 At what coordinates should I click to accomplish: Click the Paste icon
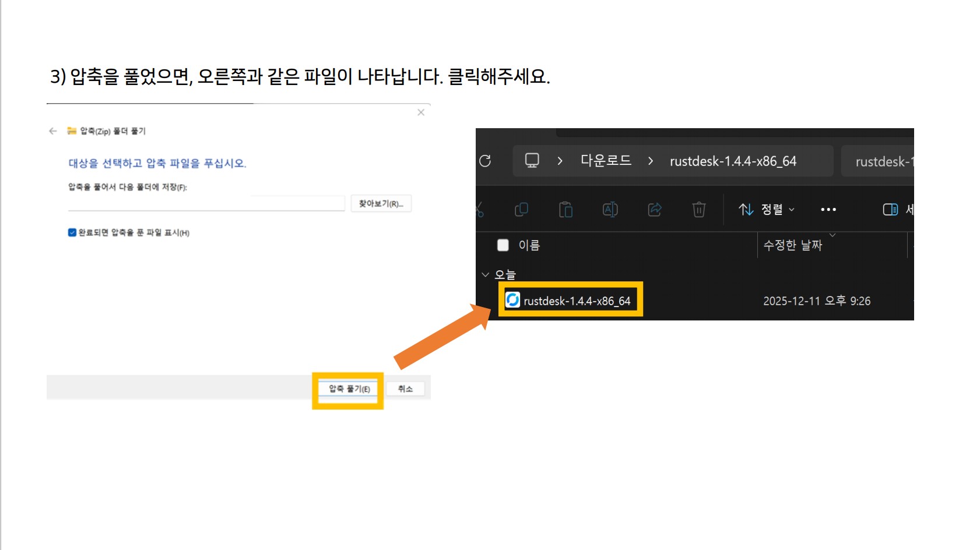point(565,210)
